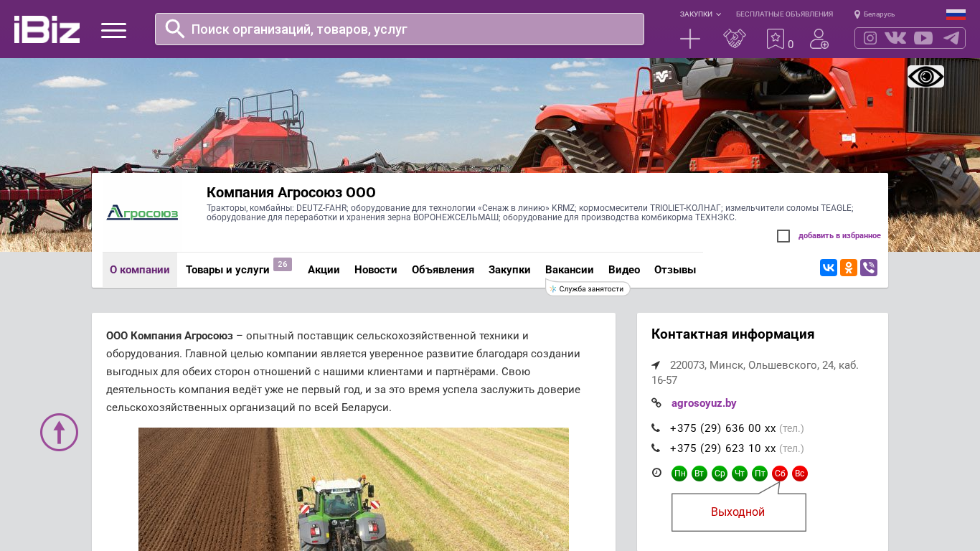980x551 pixels.
Task: Click phone icon next to 636 00 number
Action: [656, 428]
